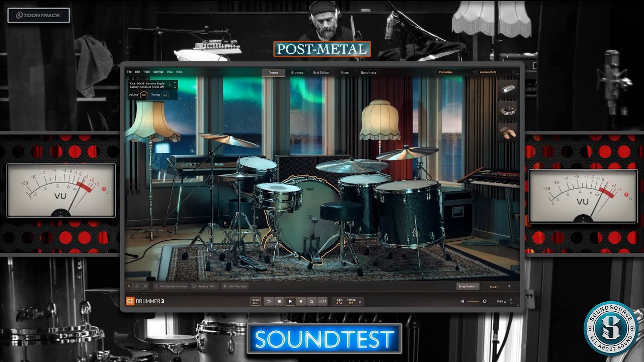Open the Post-Metal library dropdown

(457, 72)
